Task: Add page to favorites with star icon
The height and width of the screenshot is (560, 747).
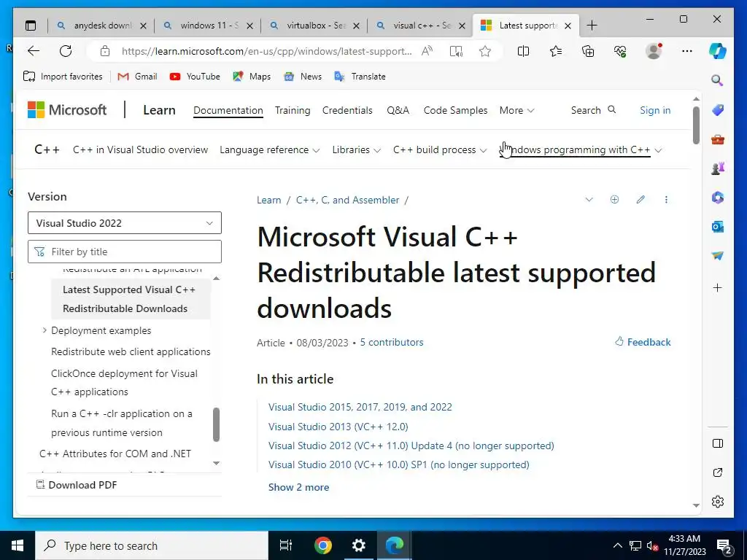Action: [485, 51]
